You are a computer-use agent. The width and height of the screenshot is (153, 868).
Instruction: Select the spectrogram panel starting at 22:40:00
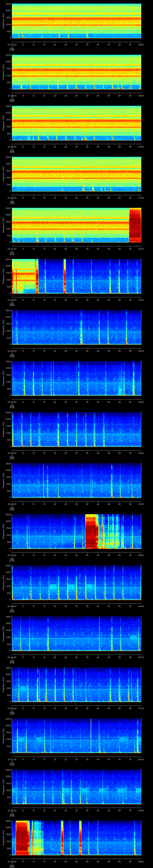77,174
